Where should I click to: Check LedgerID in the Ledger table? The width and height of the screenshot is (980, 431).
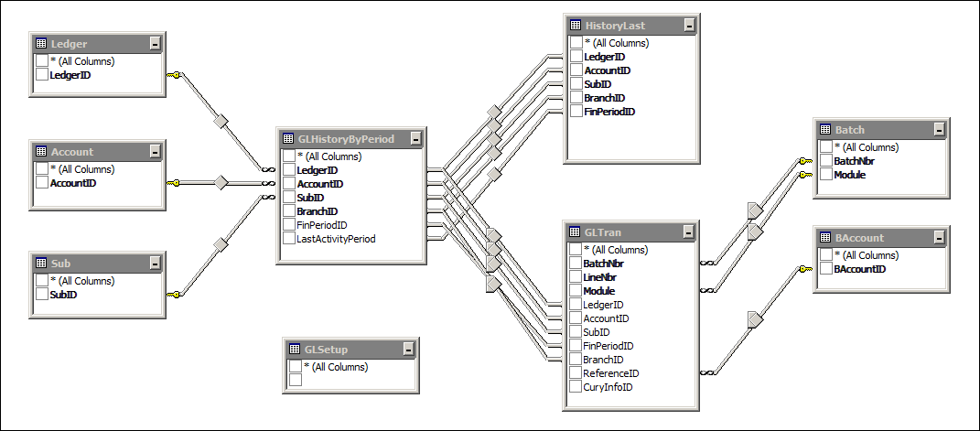pos(41,75)
